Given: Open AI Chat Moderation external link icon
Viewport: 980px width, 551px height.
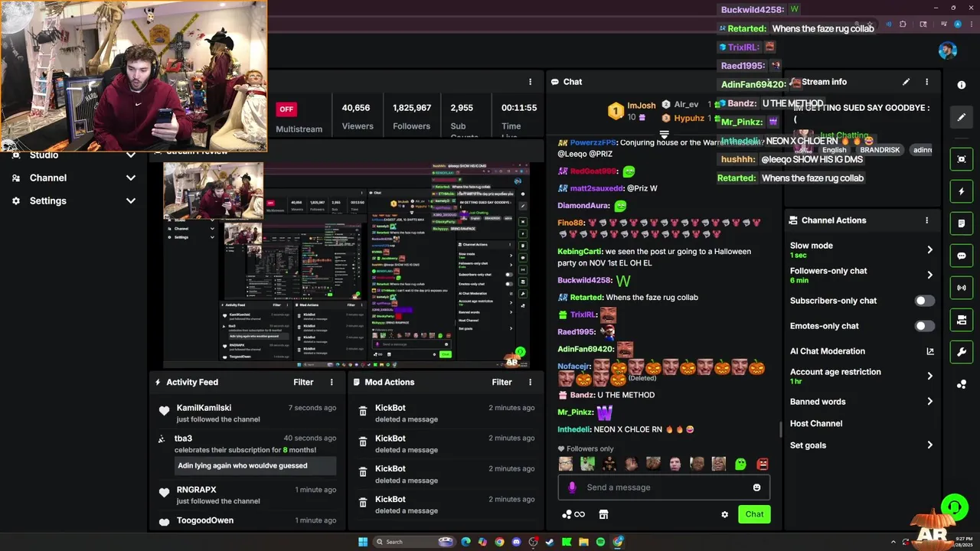Looking at the screenshot, I should (x=930, y=351).
